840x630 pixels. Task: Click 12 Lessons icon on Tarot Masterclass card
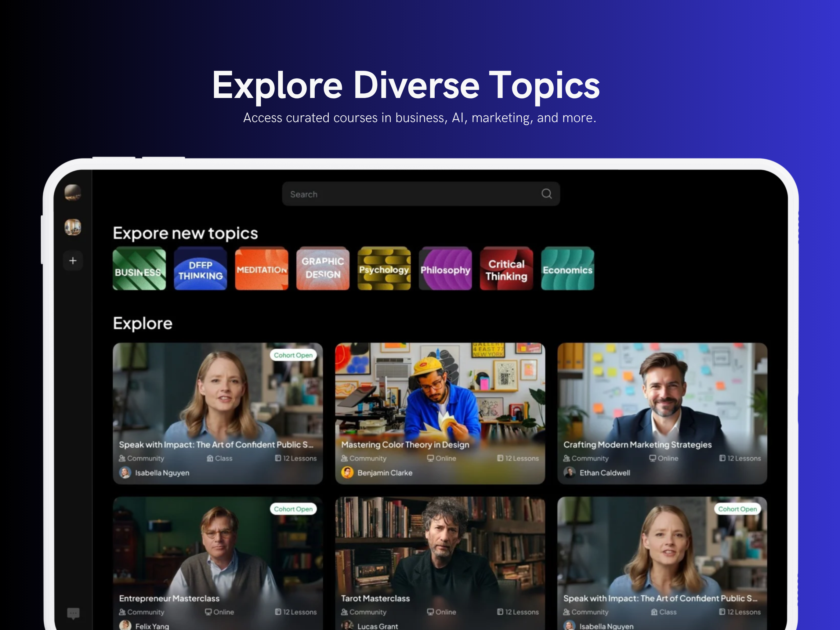pos(500,612)
